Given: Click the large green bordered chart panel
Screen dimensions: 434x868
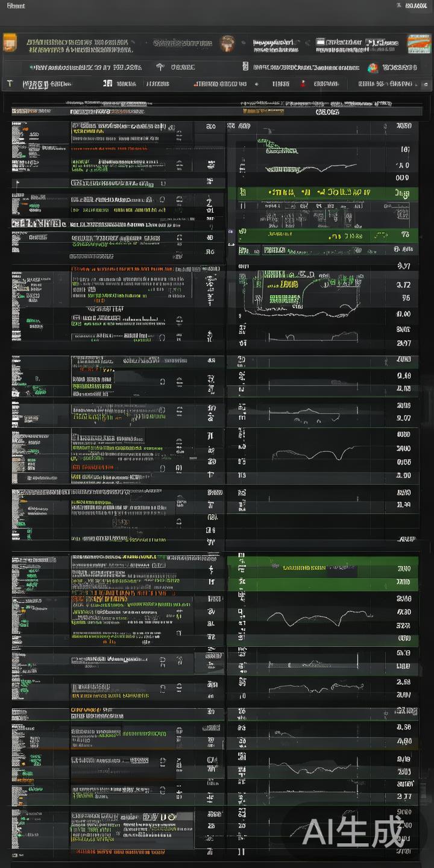Looking at the screenshot, I should pos(301,292).
